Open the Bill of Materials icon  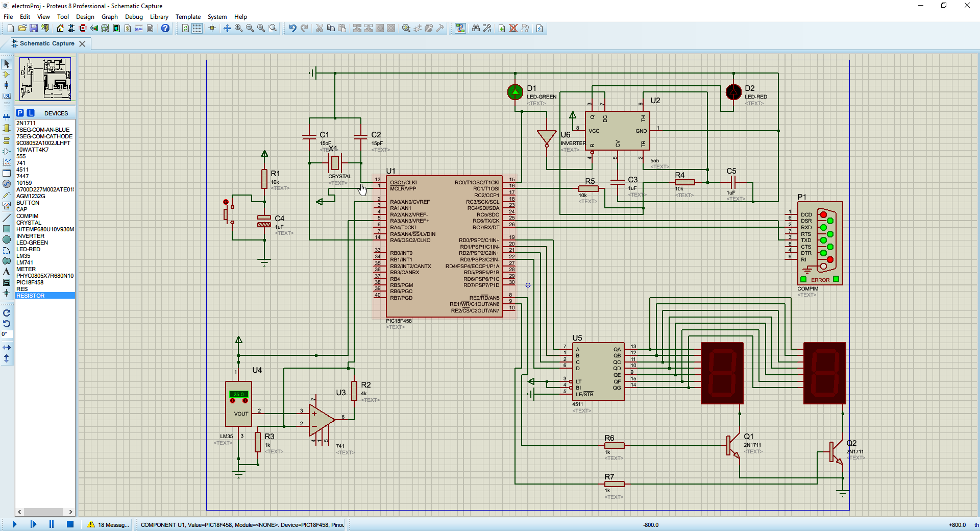[128, 29]
